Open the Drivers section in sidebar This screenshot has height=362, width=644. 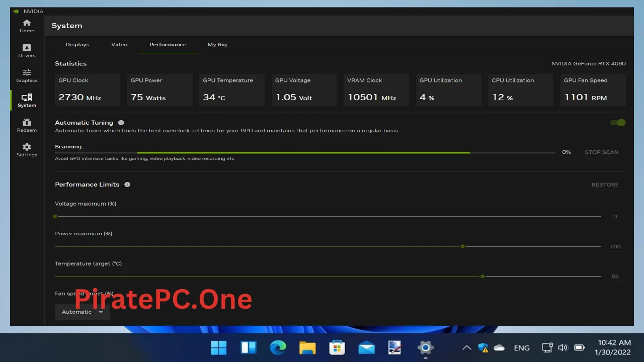pyautogui.click(x=27, y=51)
